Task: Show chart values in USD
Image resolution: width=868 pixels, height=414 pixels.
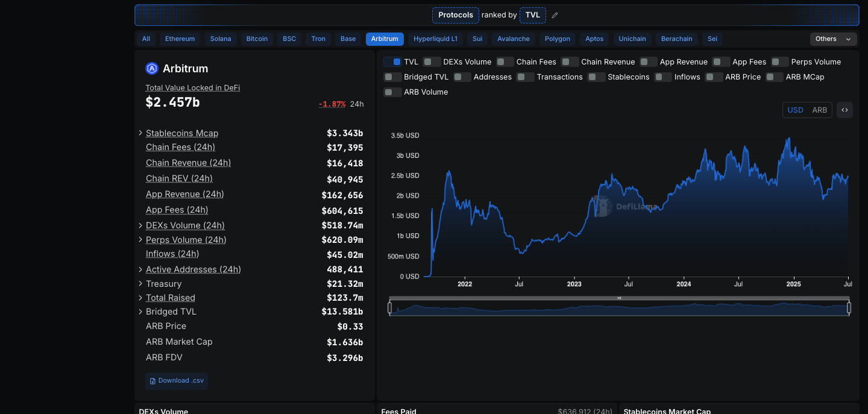Action: pyautogui.click(x=796, y=110)
